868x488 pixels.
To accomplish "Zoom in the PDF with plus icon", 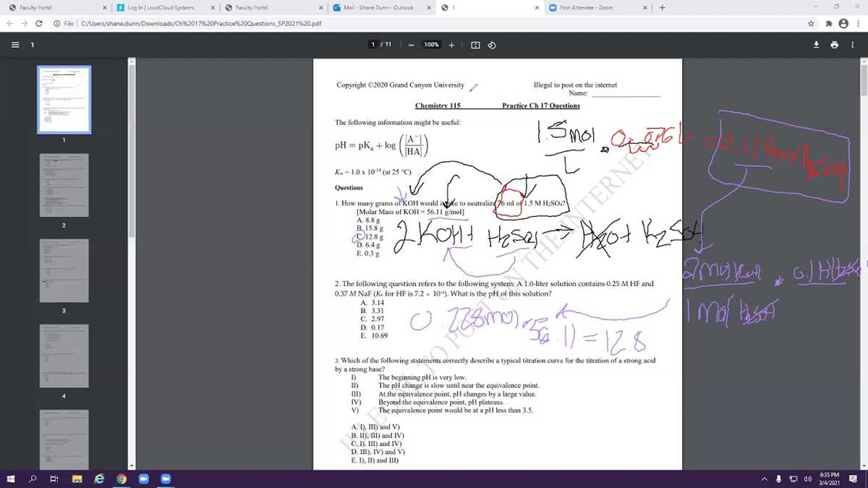I will pos(451,45).
